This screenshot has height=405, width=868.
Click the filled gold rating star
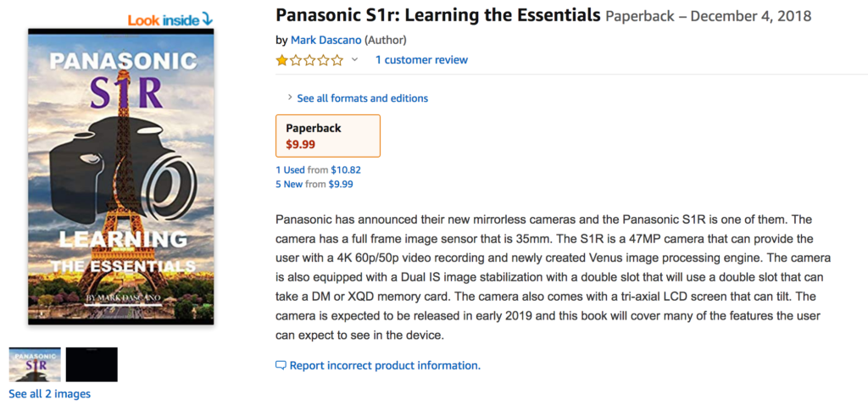click(x=281, y=60)
